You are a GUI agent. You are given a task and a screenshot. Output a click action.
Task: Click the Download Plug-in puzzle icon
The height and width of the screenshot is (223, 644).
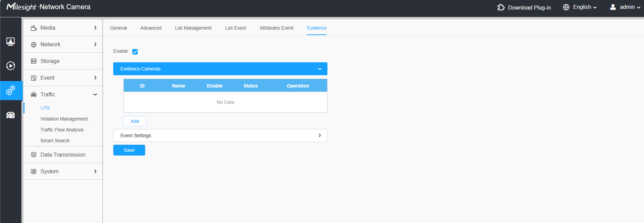coord(501,7)
